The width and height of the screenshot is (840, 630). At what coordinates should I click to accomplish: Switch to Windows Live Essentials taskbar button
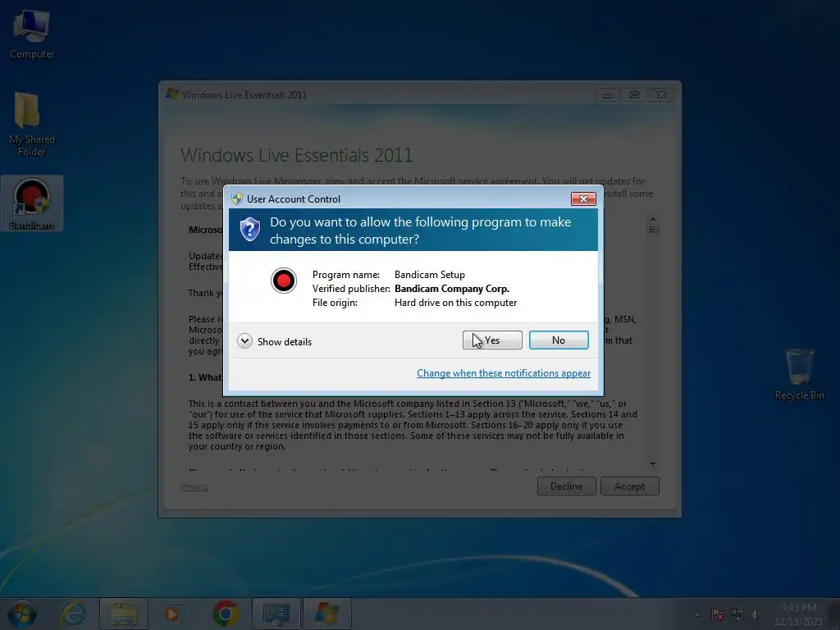327,614
